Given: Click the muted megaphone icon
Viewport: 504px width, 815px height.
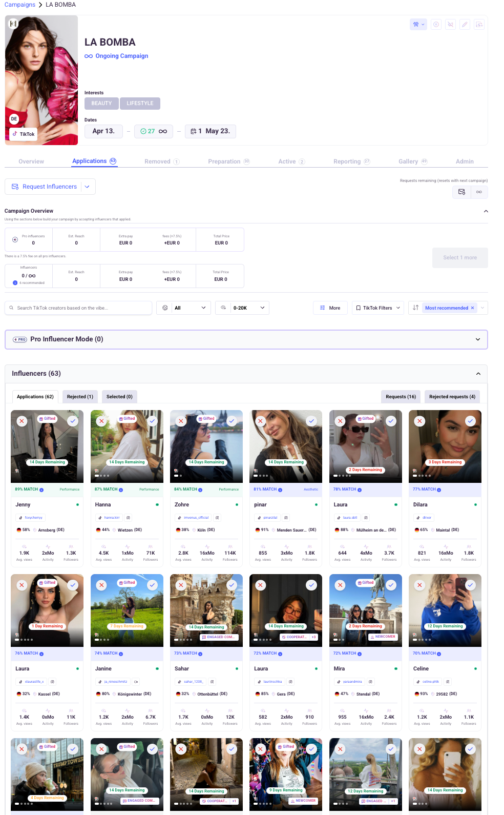Looking at the screenshot, I should (450, 24).
